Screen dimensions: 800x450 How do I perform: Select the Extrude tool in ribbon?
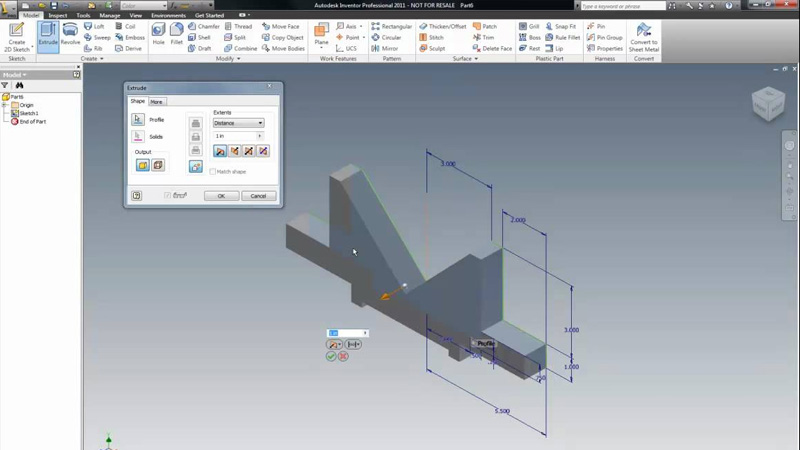tap(48, 37)
